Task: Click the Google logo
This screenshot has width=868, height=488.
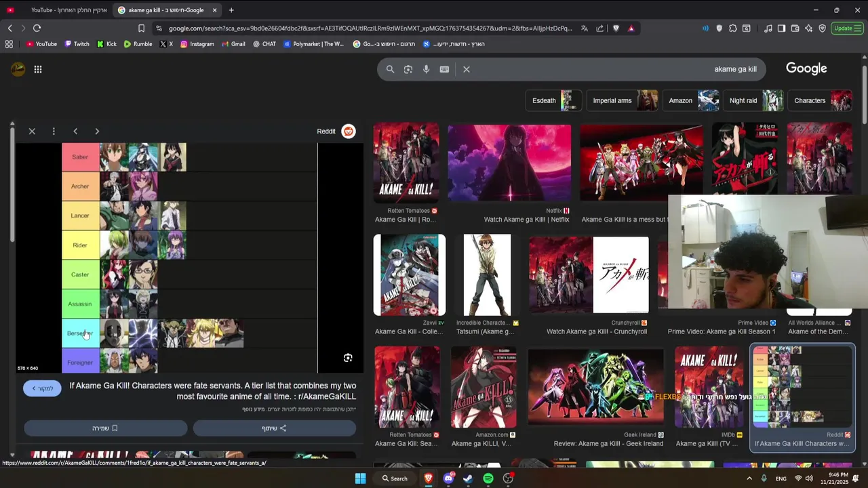Action: [806, 68]
